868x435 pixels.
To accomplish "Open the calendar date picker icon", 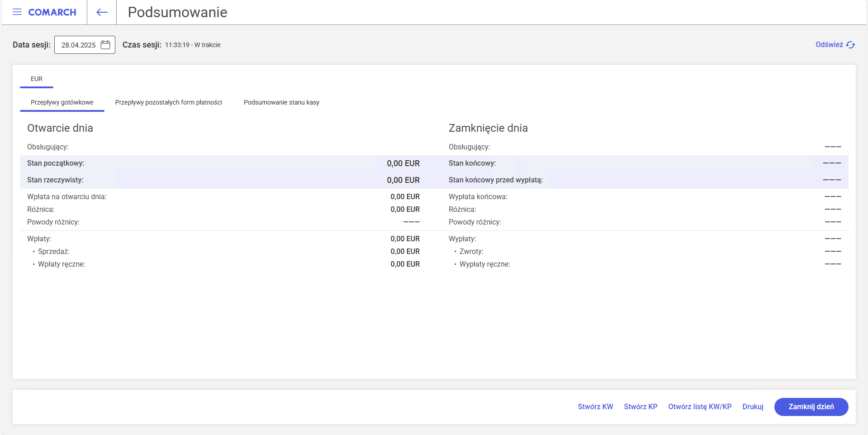I will pyautogui.click(x=105, y=45).
